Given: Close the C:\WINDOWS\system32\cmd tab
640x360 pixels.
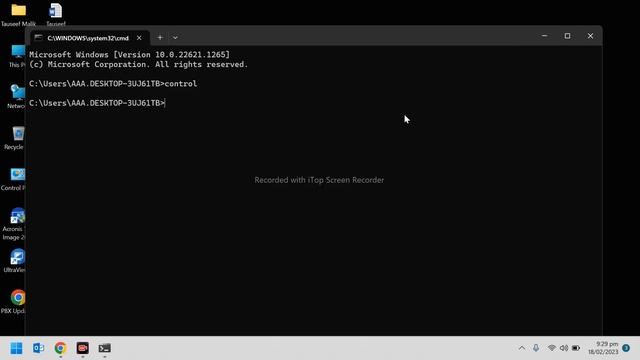Looking at the screenshot, I should [139, 38].
